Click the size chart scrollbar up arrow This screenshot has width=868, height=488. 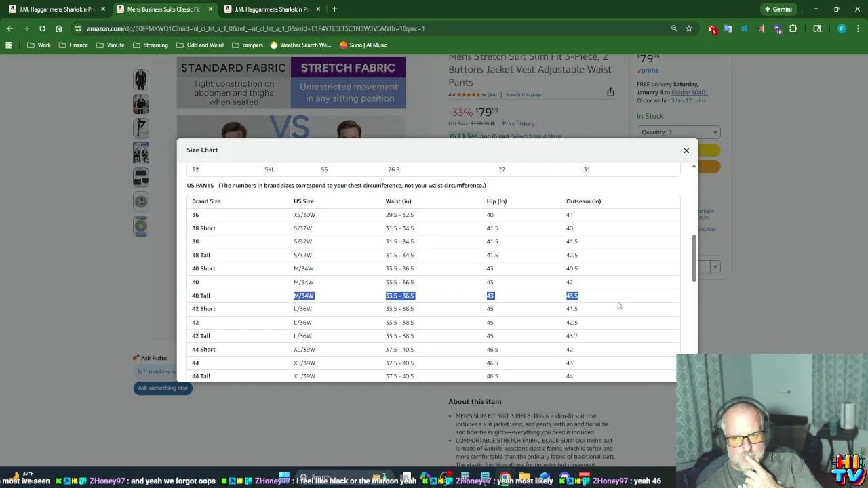tap(693, 165)
